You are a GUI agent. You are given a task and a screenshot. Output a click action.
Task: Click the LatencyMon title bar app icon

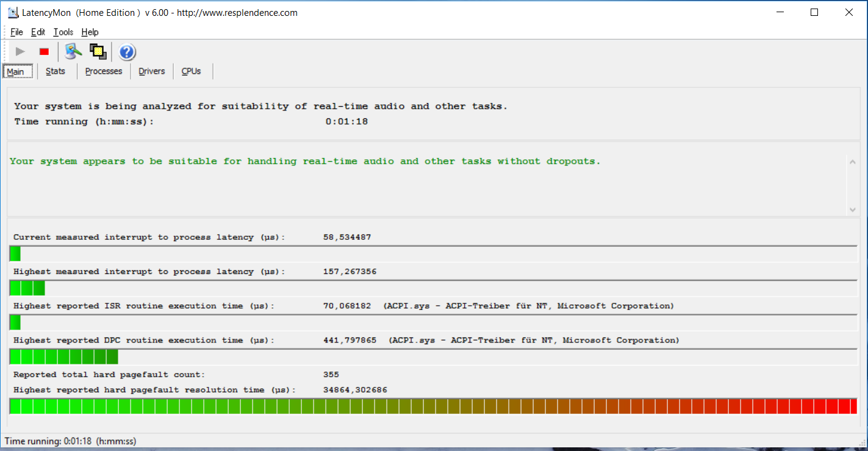(12, 12)
